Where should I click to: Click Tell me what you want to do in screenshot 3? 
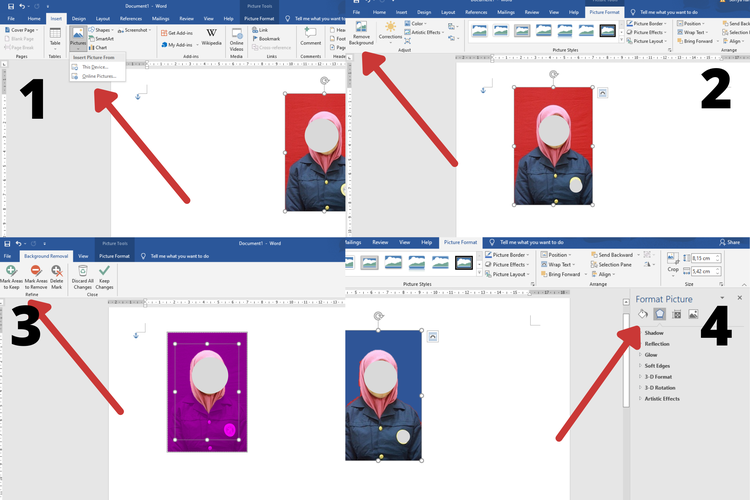pyautogui.click(x=180, y=256)
